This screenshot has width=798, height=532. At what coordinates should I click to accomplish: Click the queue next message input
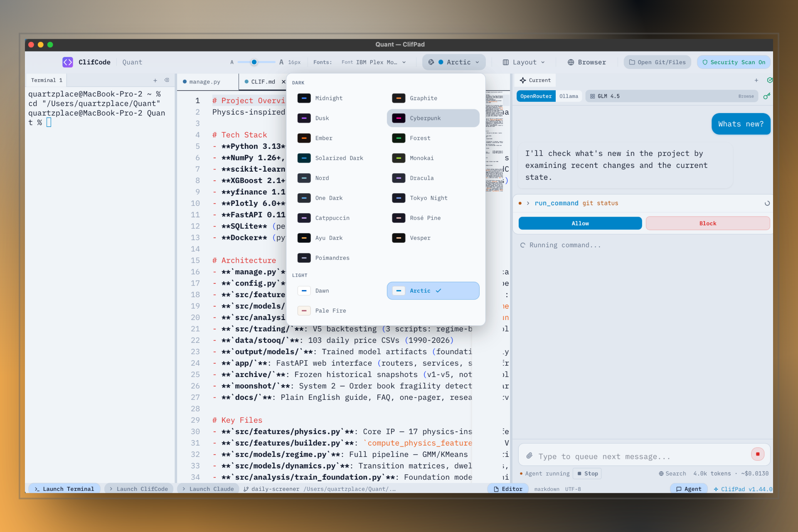640,456
